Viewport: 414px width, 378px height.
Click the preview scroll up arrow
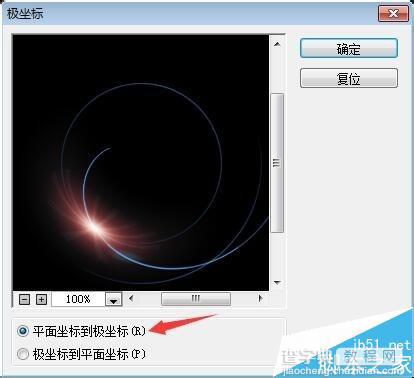[x=277, y=44]
